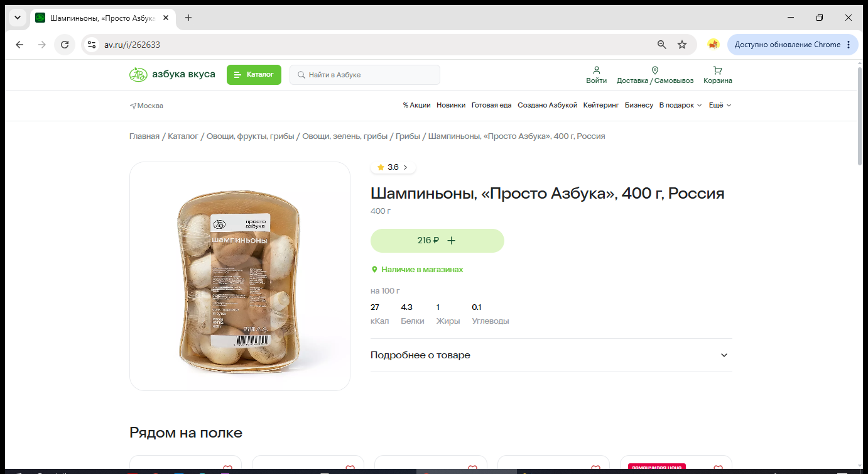Click the product title Шампиньоны heading
Viewport: 868px width, 474px height.
click(x=548, y=193)
